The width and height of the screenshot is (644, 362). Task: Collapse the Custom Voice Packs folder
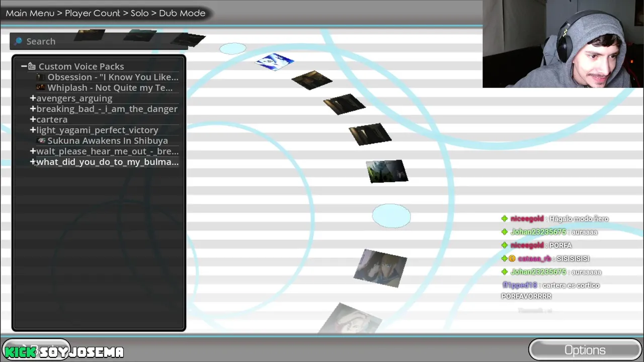point(24,66)
